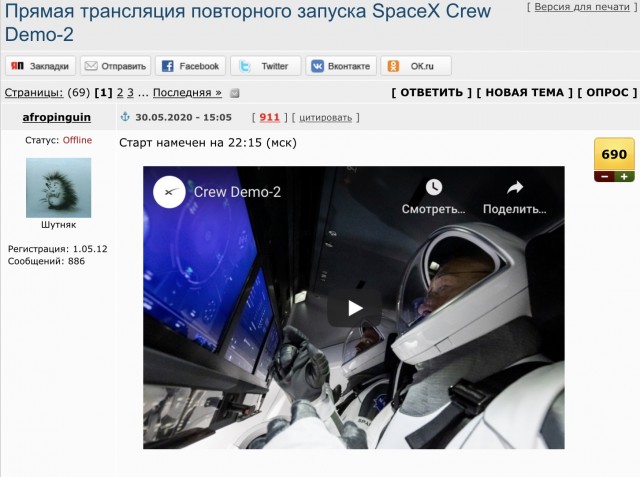The width and height of the screenshot is (640, 477).
Task: Click ОТВЕТИТЬ to reply to thread
Action: pos(432,93)
